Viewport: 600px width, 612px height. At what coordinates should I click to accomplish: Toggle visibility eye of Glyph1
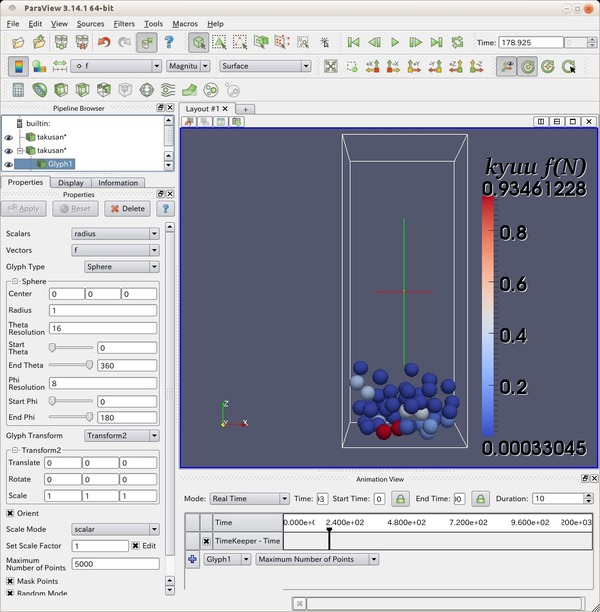click(9, 165)
